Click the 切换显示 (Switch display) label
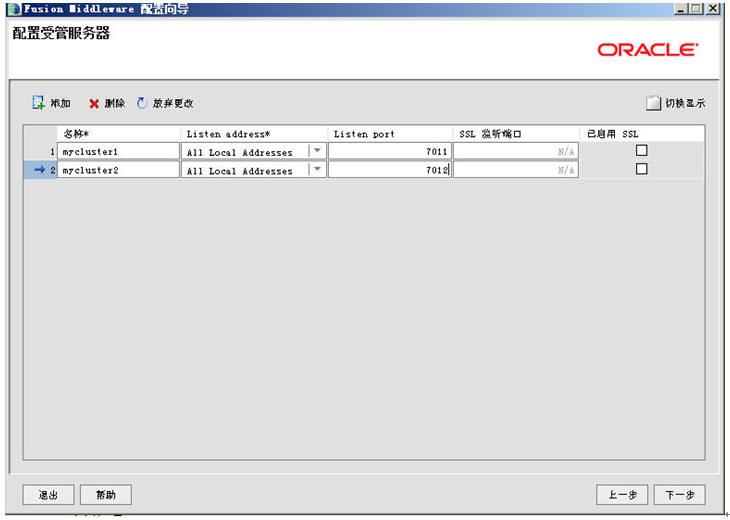 [x=685, y=103]
